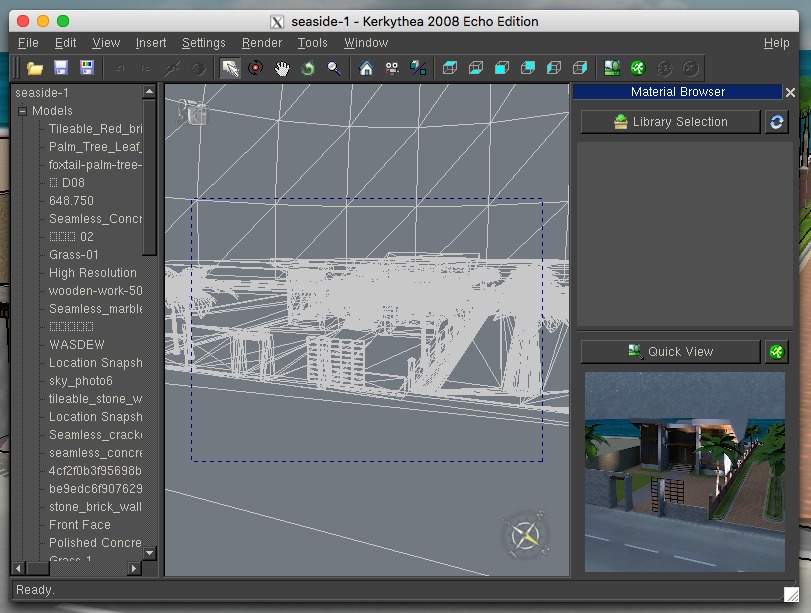Select the tileable_stone_w tree item
This screenshot has width=811, height=613.
[95, 399]
